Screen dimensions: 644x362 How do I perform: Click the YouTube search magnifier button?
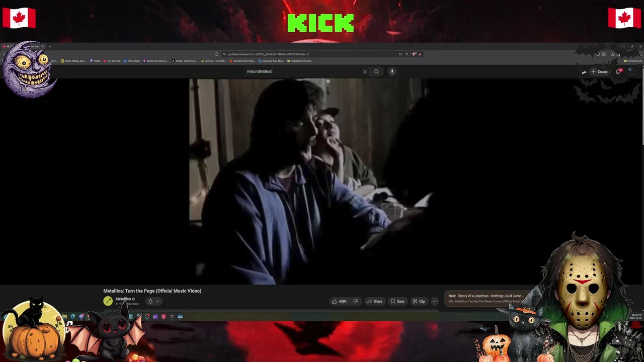pos(376,71)
